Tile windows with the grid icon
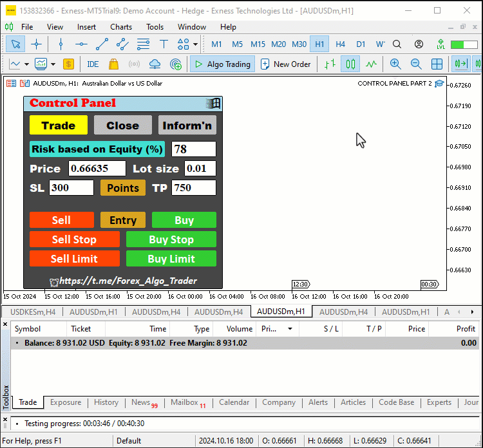Image resolution: width=483 pixels, height=448 pixels. (437, 64)
